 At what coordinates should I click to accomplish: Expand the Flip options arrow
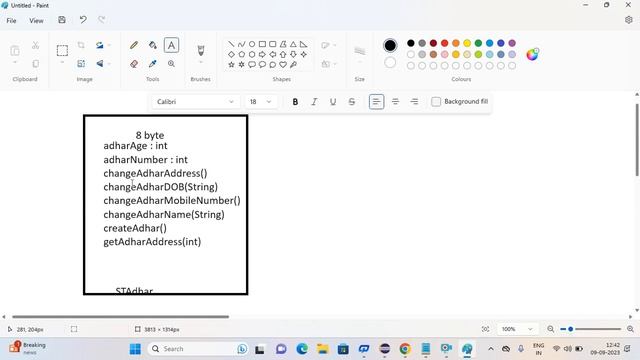pos(109,63)
